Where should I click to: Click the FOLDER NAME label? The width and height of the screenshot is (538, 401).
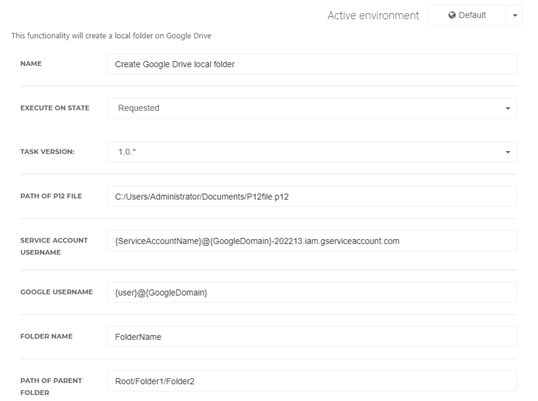click(46, 336)
